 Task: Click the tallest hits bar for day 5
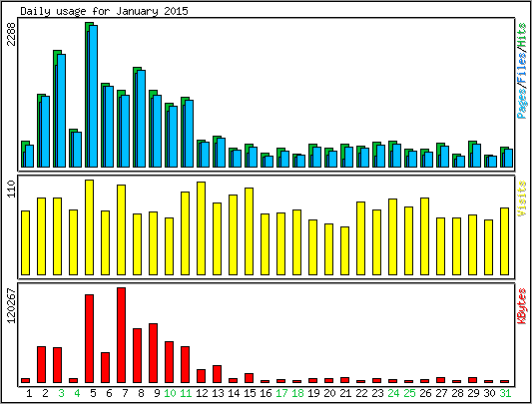tap(89, 95)
